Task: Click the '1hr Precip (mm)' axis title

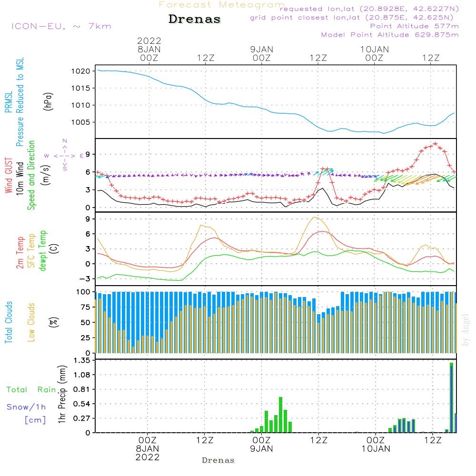Action: 62,394
